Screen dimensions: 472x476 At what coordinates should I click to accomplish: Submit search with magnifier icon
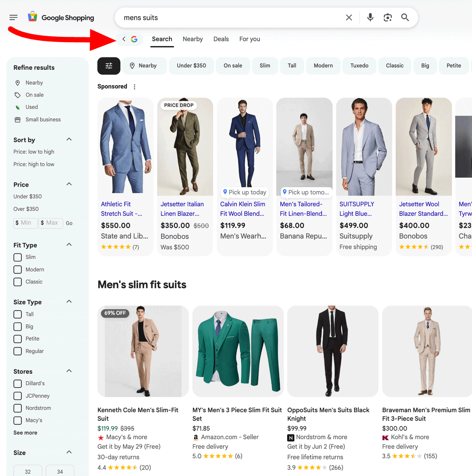coord(405,17)
